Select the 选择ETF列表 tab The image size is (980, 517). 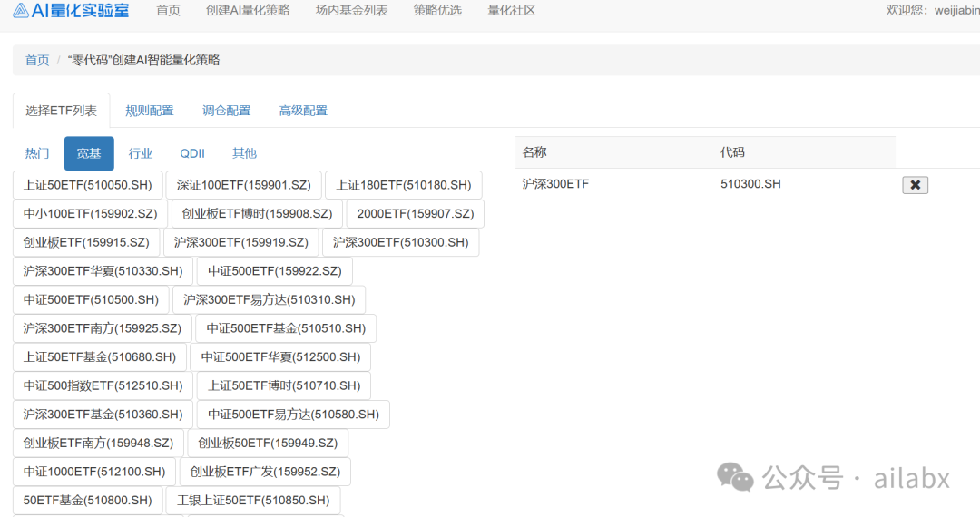point(62,111)
